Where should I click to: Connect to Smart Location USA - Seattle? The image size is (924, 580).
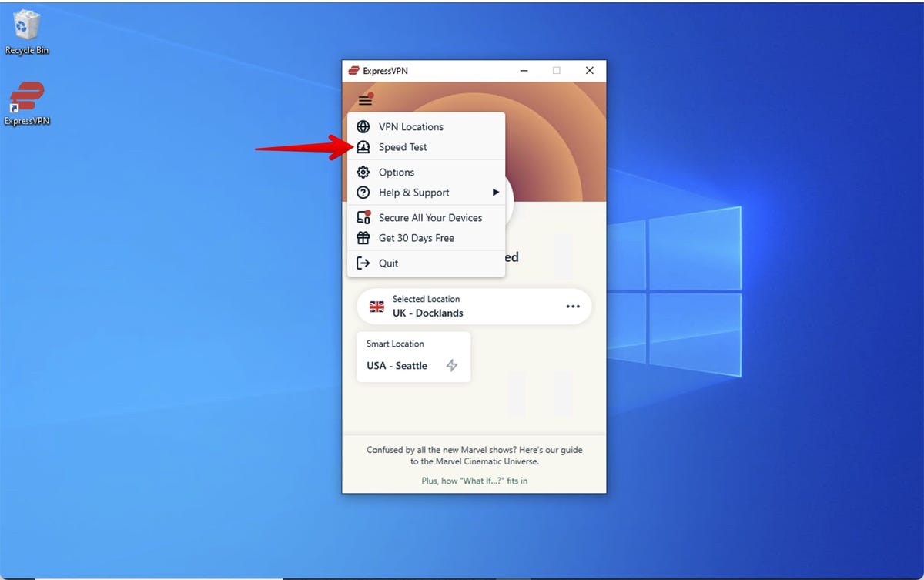(413, 357)
